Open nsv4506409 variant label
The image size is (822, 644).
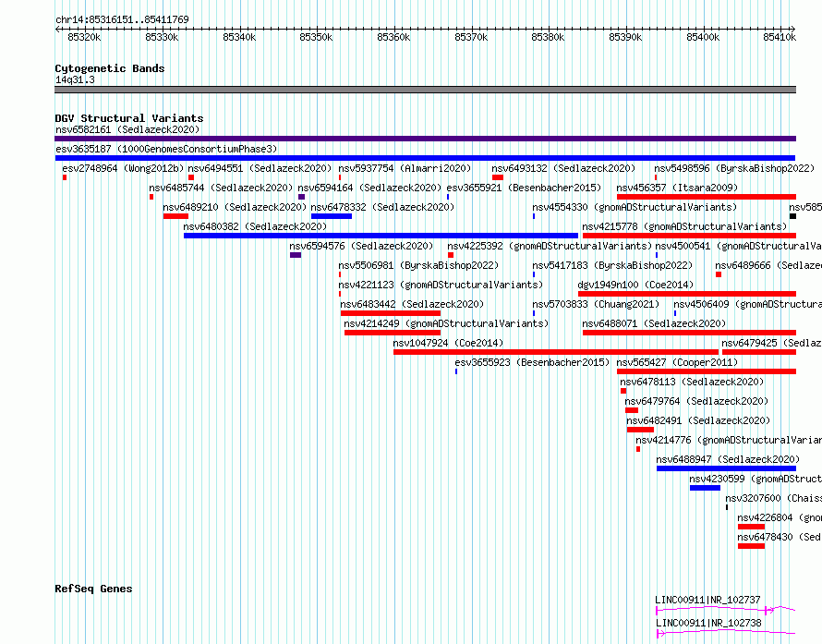747,304
